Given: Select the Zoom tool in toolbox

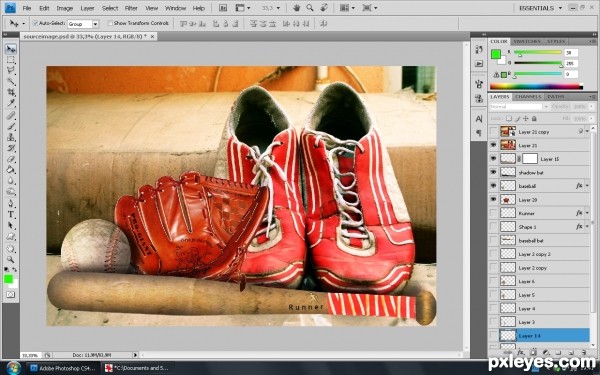Looking at the screenshot, I should point(11,259).
